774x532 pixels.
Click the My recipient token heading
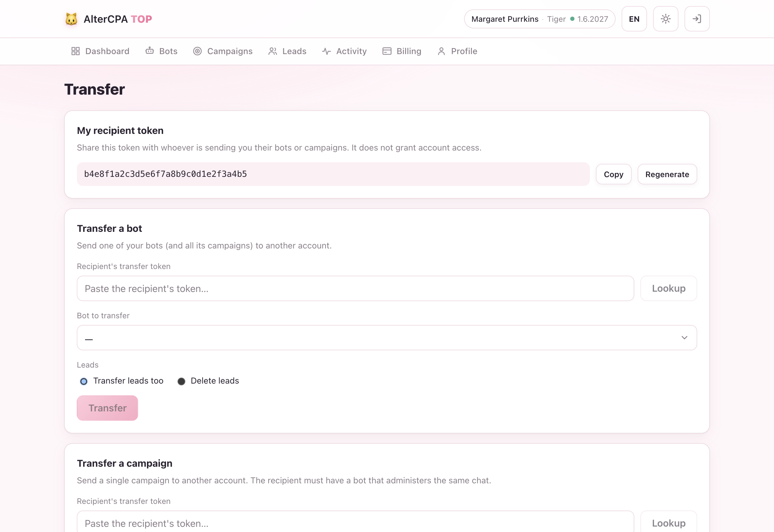(x=120, y=130)
